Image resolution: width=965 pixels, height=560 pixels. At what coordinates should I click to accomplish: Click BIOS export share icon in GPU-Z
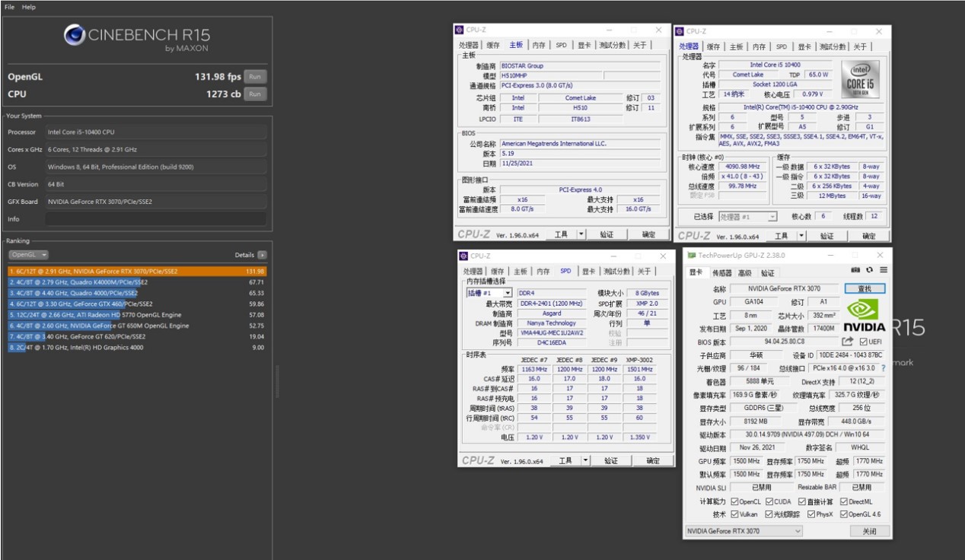(x=848, y=342)
